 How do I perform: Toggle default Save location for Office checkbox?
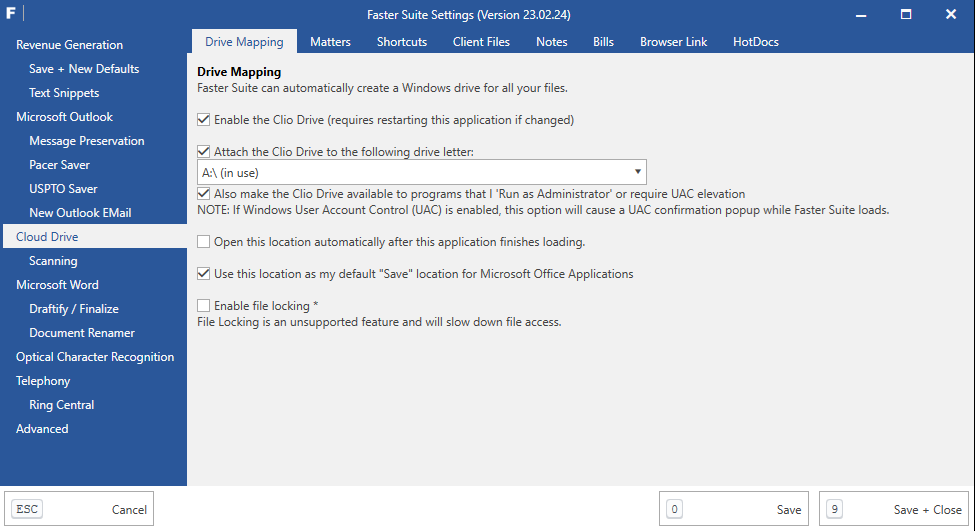(203, 274)
